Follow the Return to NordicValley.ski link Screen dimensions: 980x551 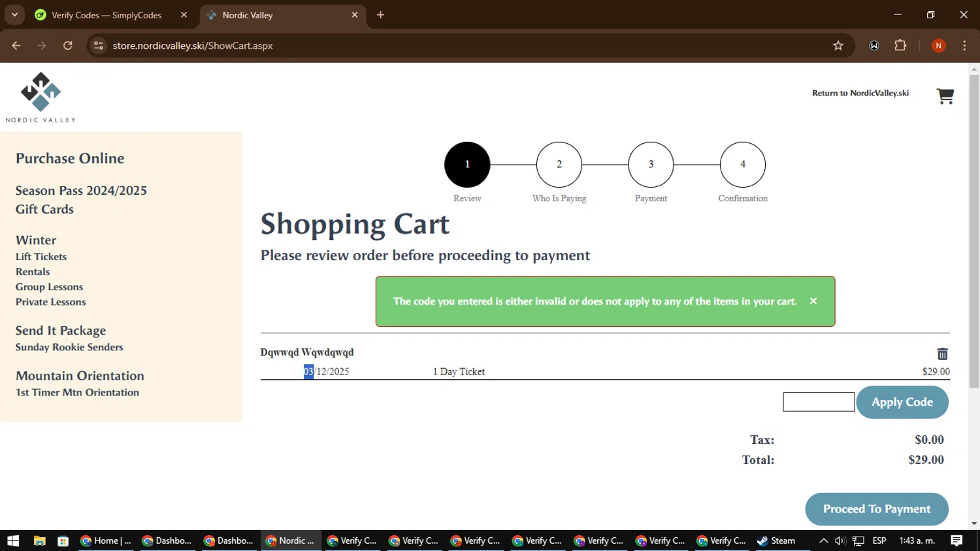[x=860, y=93]
